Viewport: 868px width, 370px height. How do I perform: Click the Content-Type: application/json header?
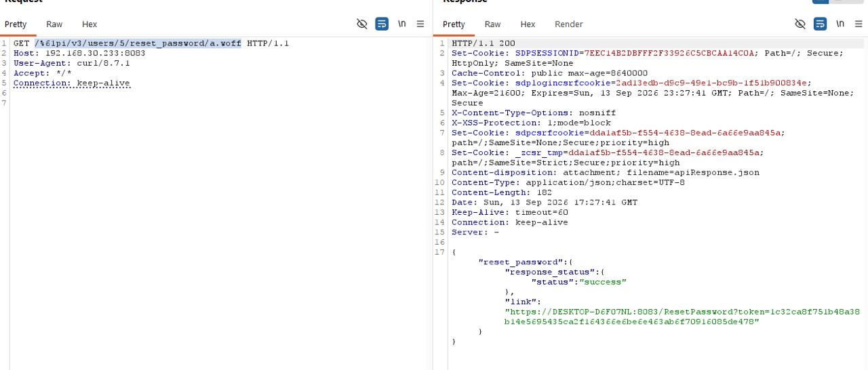pos(568,182)
